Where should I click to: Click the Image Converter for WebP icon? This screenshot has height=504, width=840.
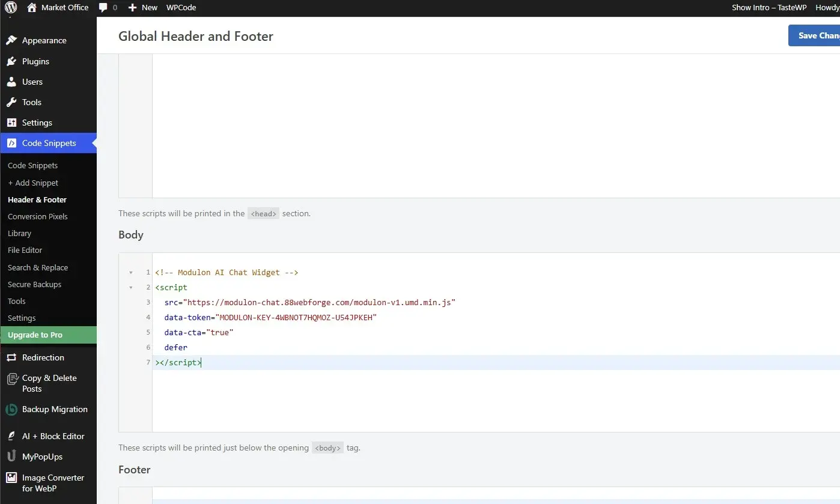pyautogui.click(x=11, y=478)
